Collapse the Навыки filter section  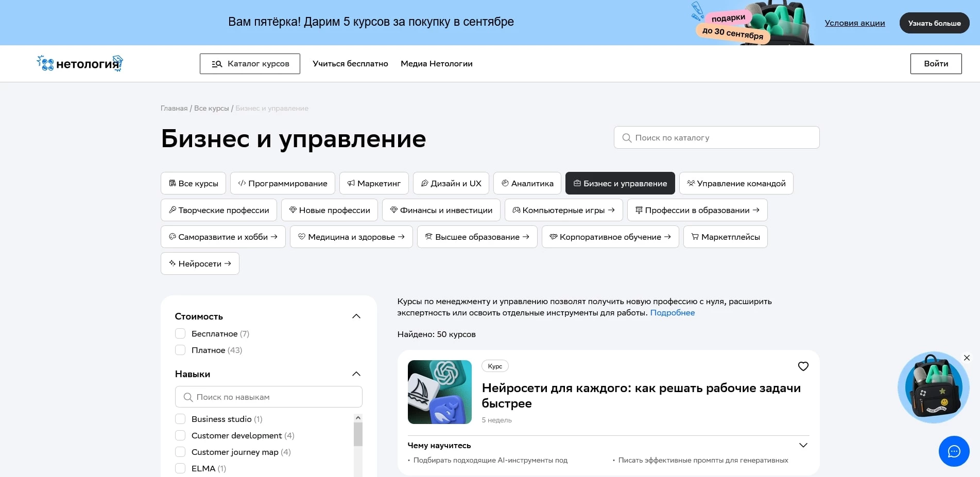[x=356, y=374]
